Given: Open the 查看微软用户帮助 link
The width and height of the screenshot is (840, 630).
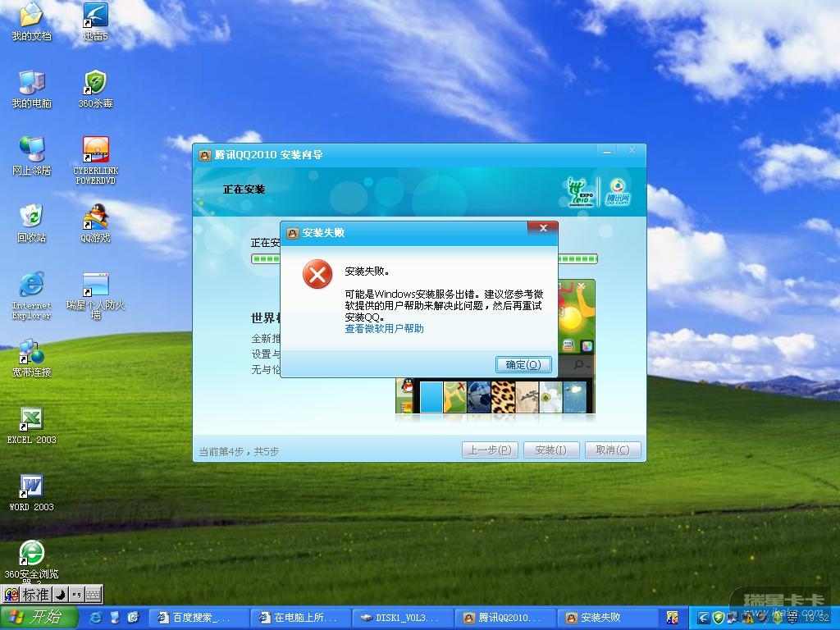Looking at the screenshot, I should coord(384,328).
